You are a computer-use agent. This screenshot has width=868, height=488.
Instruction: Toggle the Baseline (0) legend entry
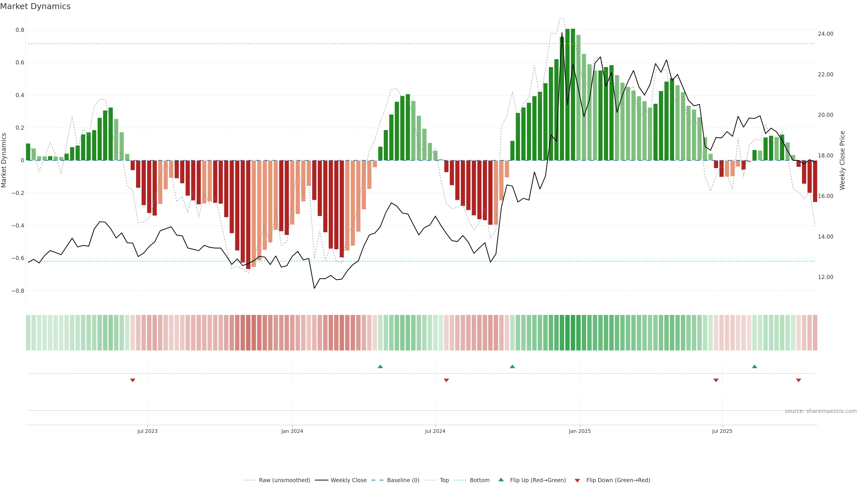(403, 480)
